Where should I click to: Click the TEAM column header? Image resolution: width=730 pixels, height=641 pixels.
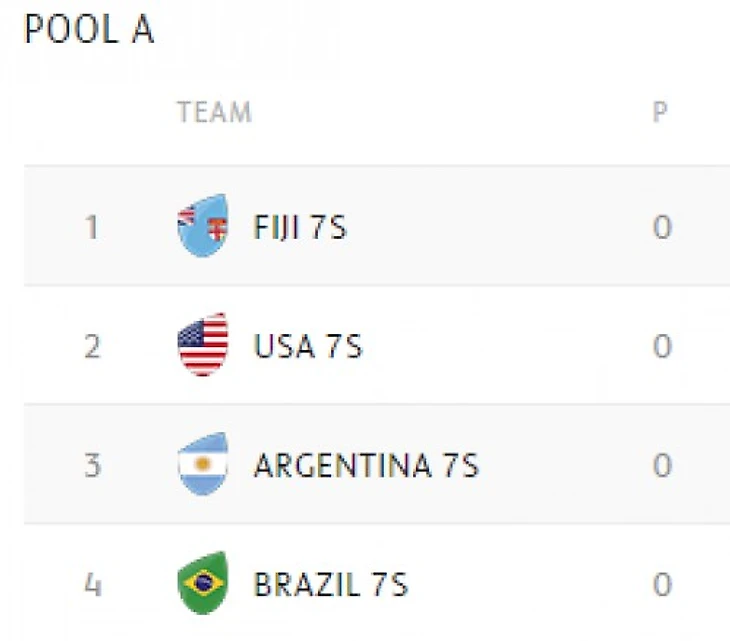(214, 111)
